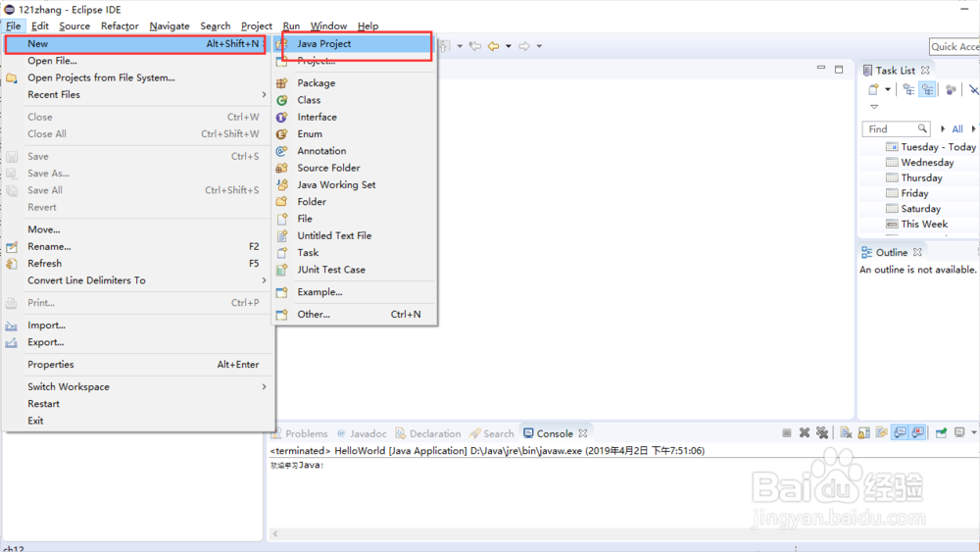Terminate the console process with the stop icon

click(x=787, y=432)
